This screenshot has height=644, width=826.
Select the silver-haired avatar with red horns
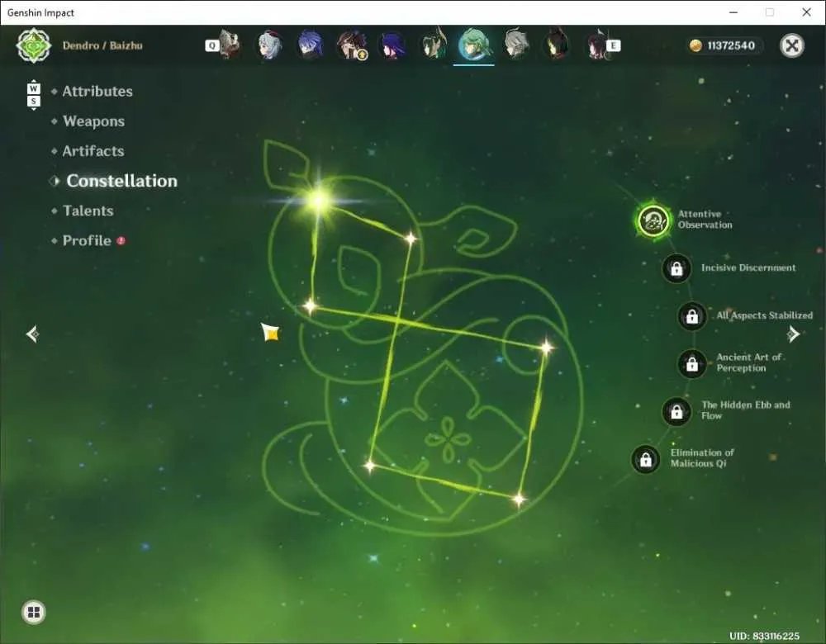coord(269,45)
